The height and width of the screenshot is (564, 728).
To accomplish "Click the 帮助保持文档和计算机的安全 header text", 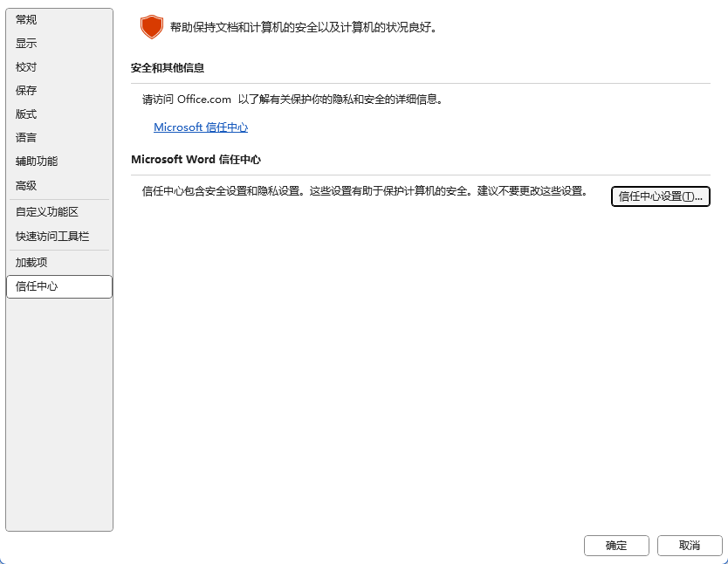I will click(x=304, y=27).
